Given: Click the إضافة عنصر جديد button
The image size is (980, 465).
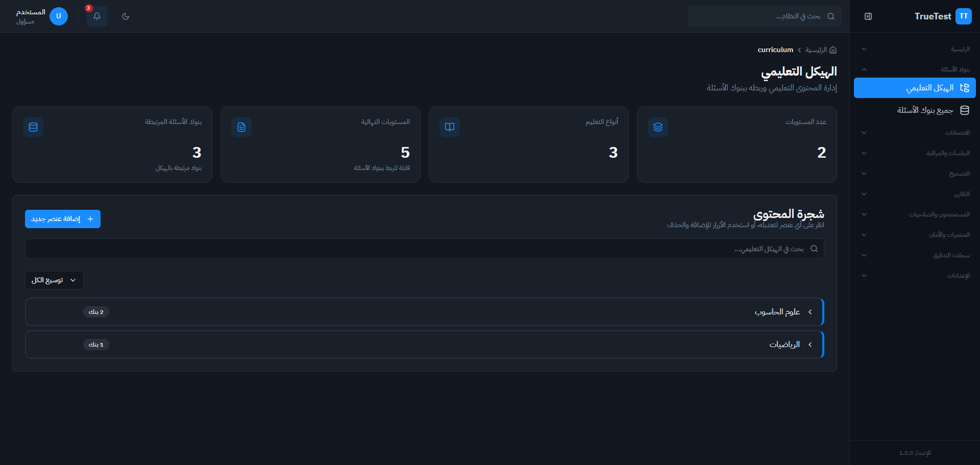Looking at the screenshot, I should (x=63, y=219).
